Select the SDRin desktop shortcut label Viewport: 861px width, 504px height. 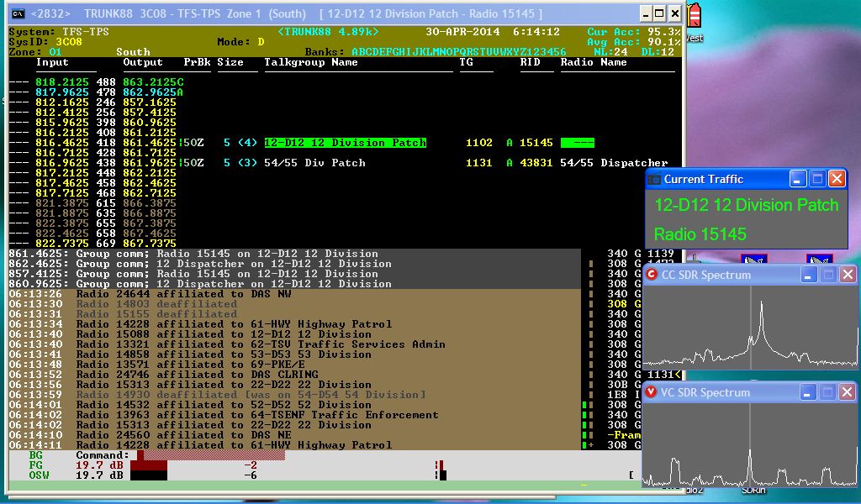tap(753, 491)
